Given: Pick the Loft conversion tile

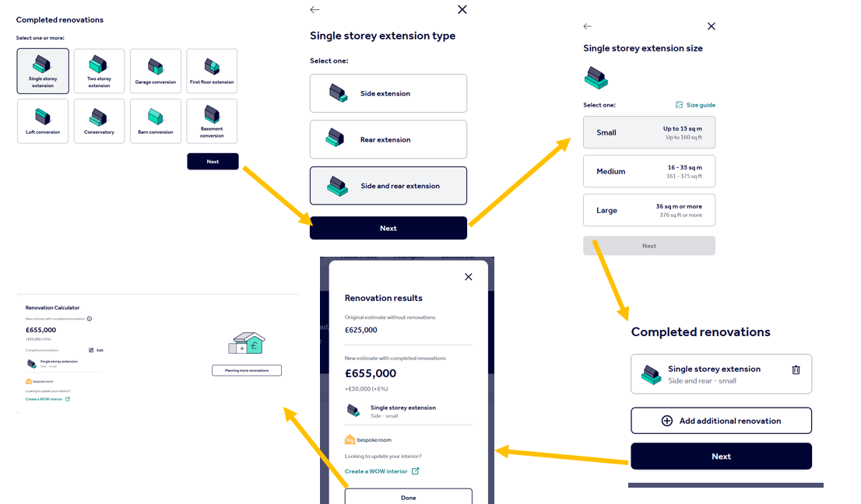Looking at the screenshot, I should pyautogui.click(x=43, y=121).
